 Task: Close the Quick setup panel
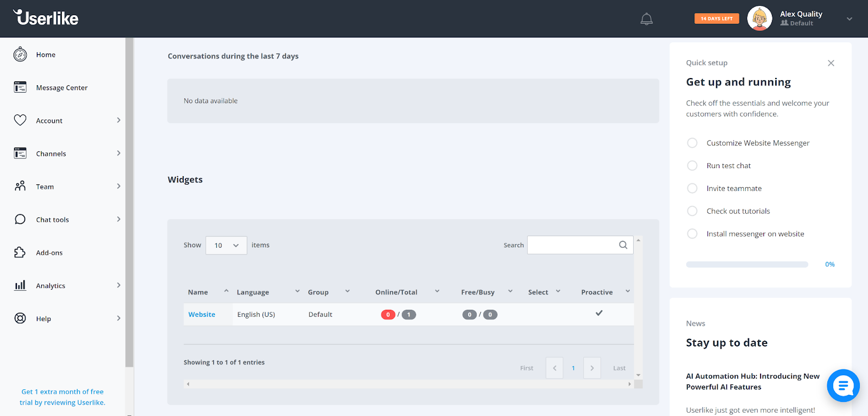tap(831, 63)
